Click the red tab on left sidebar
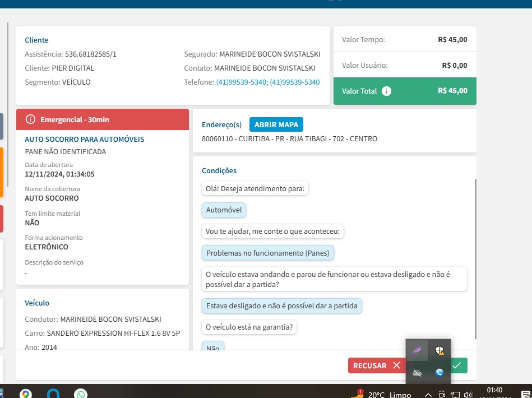 (2, 219)
